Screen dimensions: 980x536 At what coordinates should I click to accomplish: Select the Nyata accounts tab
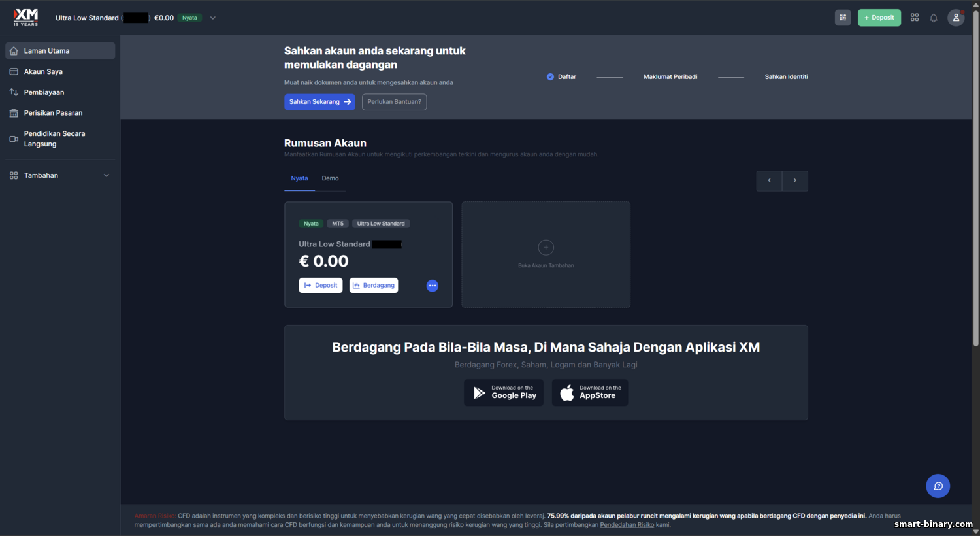tap(299, 178)
